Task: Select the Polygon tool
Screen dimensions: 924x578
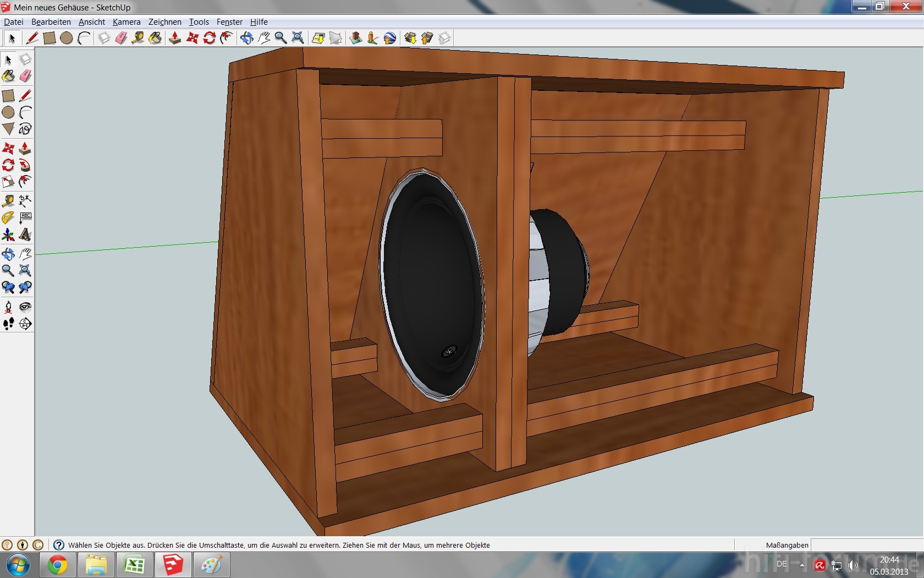Action: pyautogui.click(x=8, y=129)
